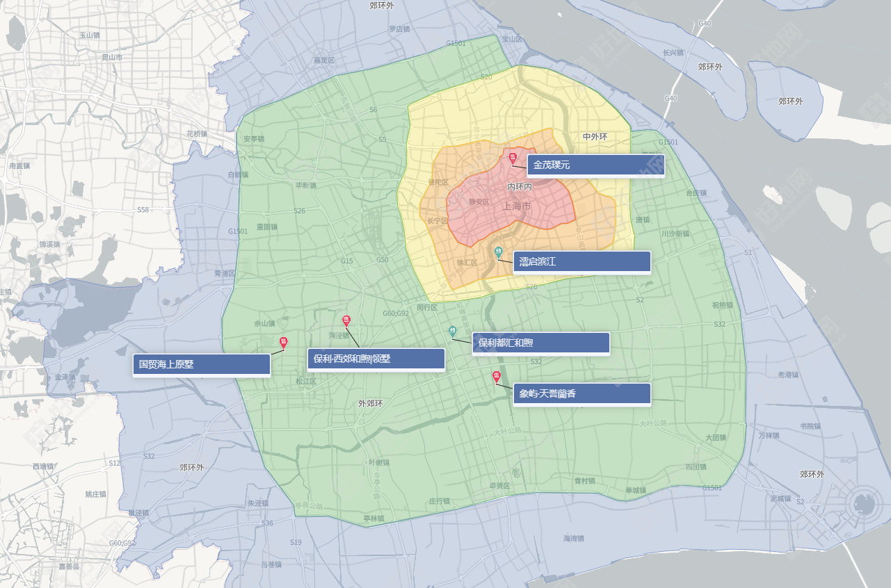The image size is (891, 588).
Task: Click the 保利都汇和煦 label box
Action: 540,343
